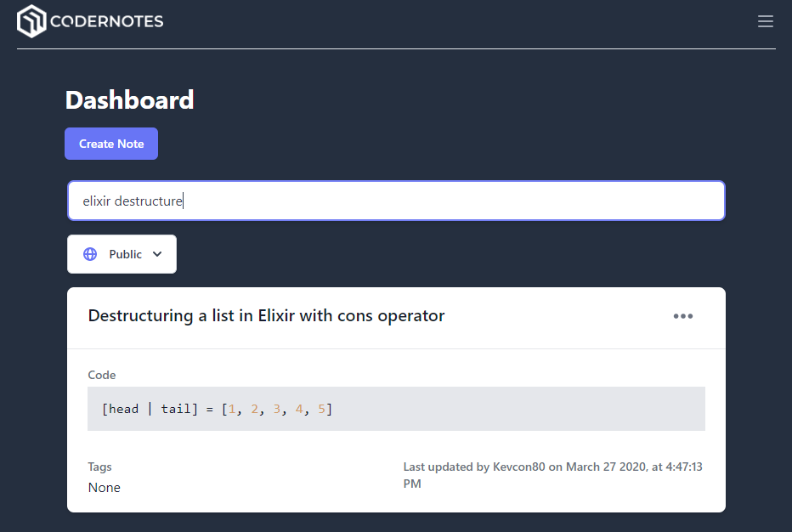Open the three-dot note options menu
Screen dimensions: 792x532
(683, 316)
